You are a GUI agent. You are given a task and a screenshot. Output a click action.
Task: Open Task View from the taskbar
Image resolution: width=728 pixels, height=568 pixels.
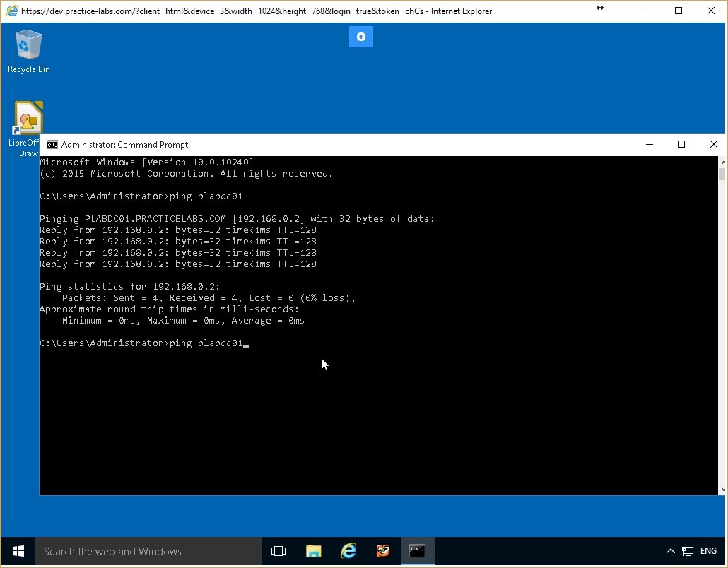tap(278, 551)
